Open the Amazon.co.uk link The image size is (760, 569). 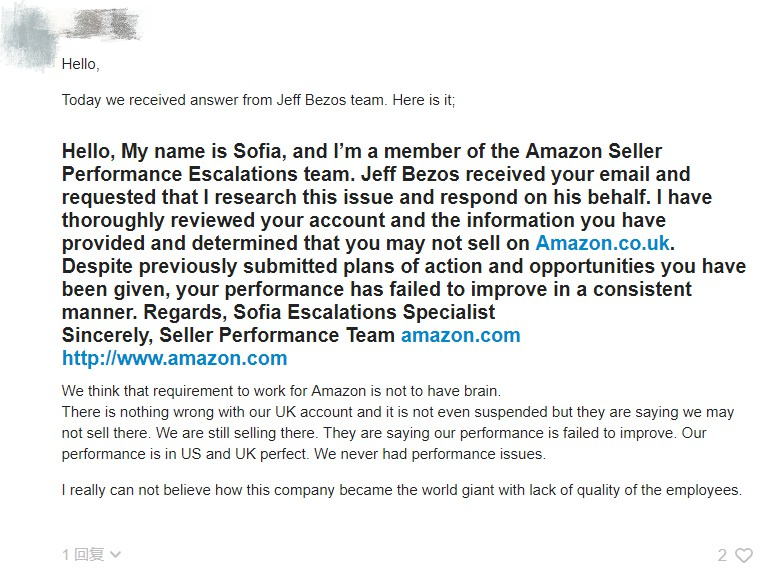click(603, 243)
